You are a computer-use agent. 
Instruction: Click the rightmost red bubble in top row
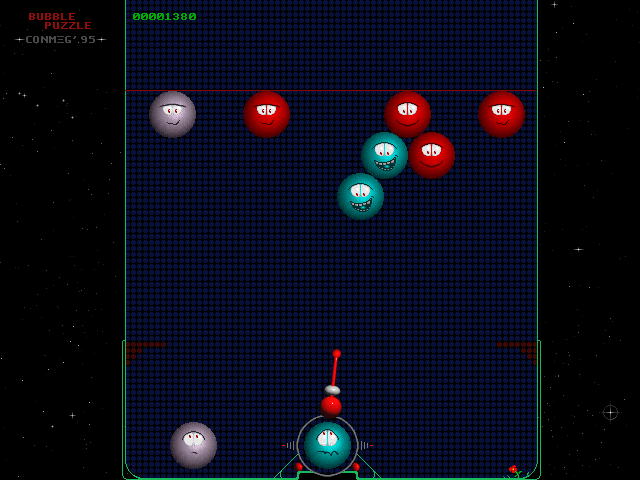coord(501,114)
